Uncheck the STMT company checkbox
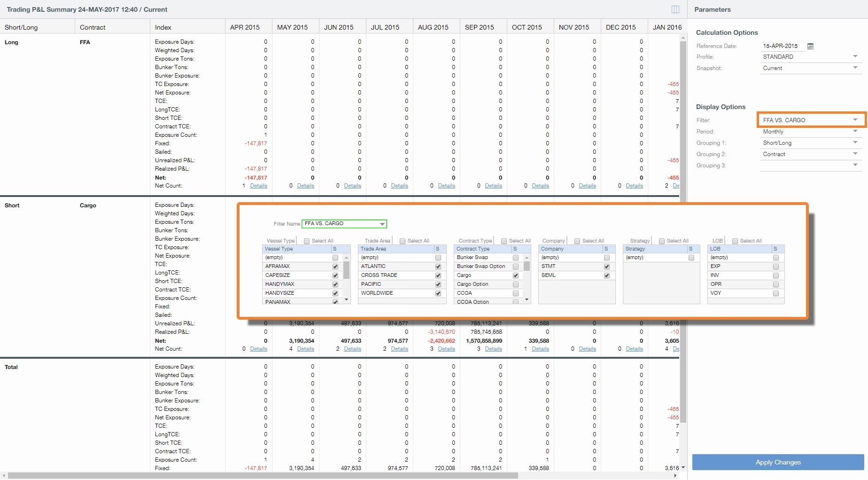The width and height of the screenshot is (868, 480). (606, 267)
